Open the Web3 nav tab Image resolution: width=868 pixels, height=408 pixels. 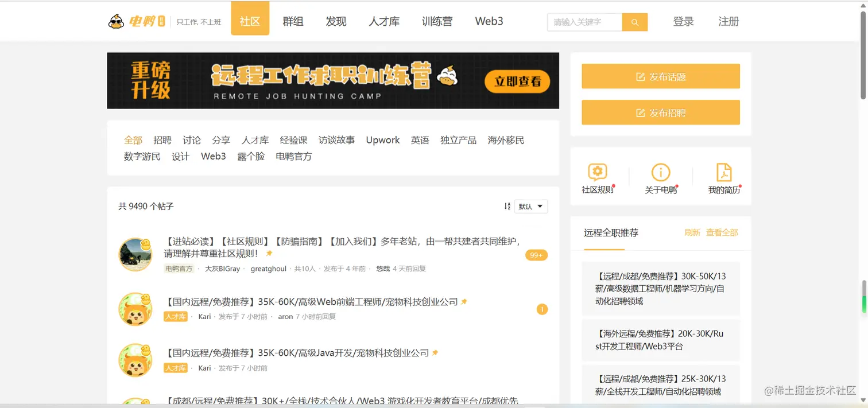[x=489, y=21]
